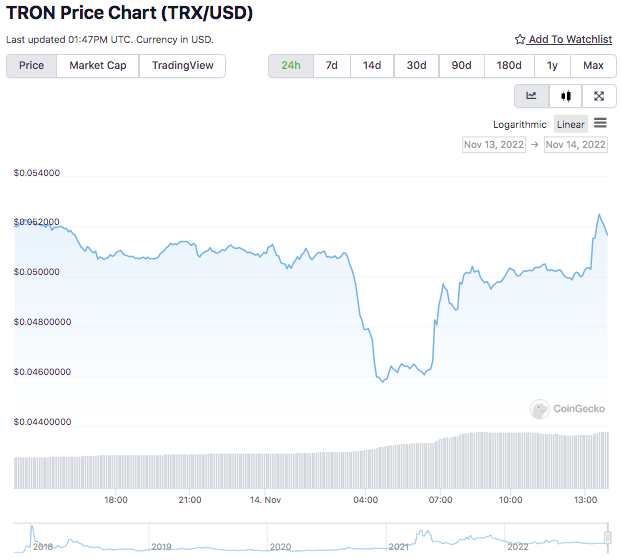The image size is (622, 559).
Task: Select the Price tab
Action: point(31,65)
